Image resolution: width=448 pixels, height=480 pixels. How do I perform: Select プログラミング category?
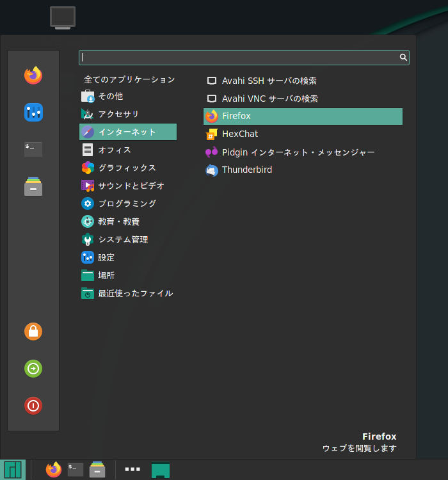pos(128,204)
